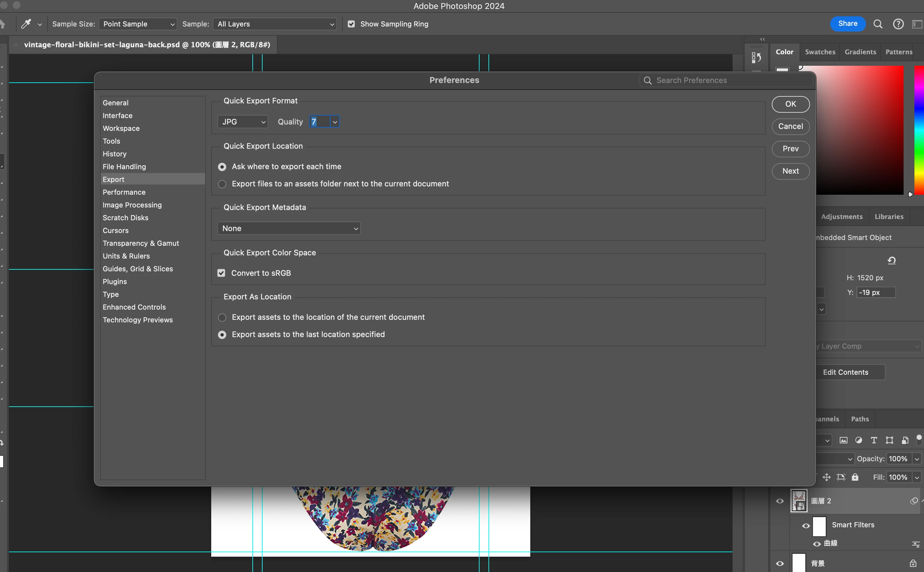Click the Edit Contents button
Image resolution: width=924 pixels, height=572 pixels.
[846, 372]
